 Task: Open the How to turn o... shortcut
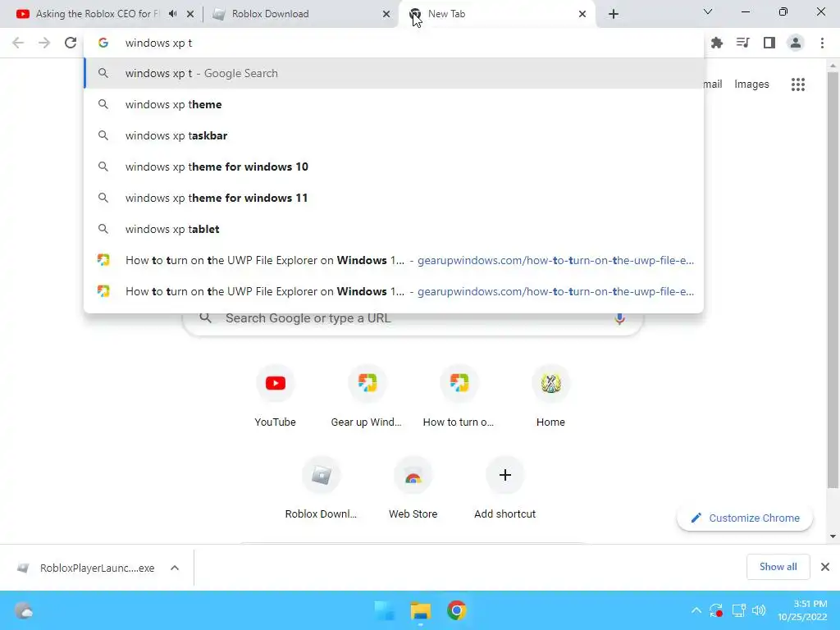[x=459, y=395]
